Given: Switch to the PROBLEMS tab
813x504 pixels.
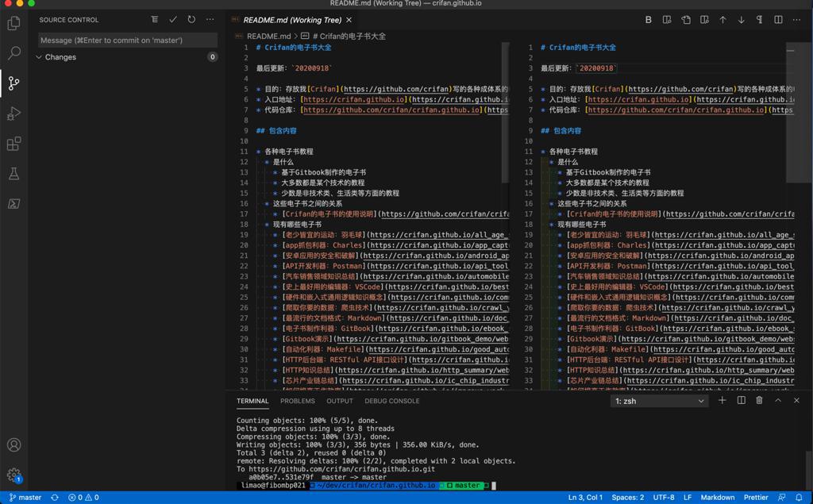Looking at the screenshot, I should pyautogui.click(x=298, y=401).
